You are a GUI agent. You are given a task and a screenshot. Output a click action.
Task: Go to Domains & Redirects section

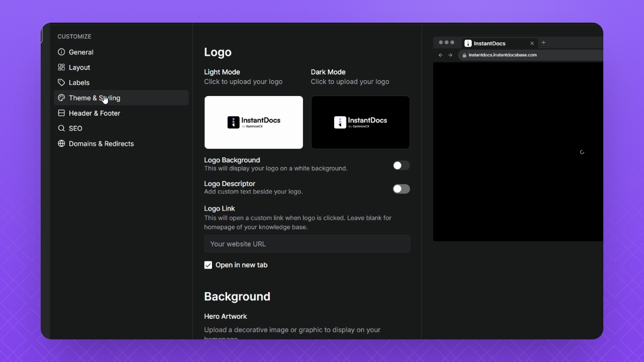(101, 144)
